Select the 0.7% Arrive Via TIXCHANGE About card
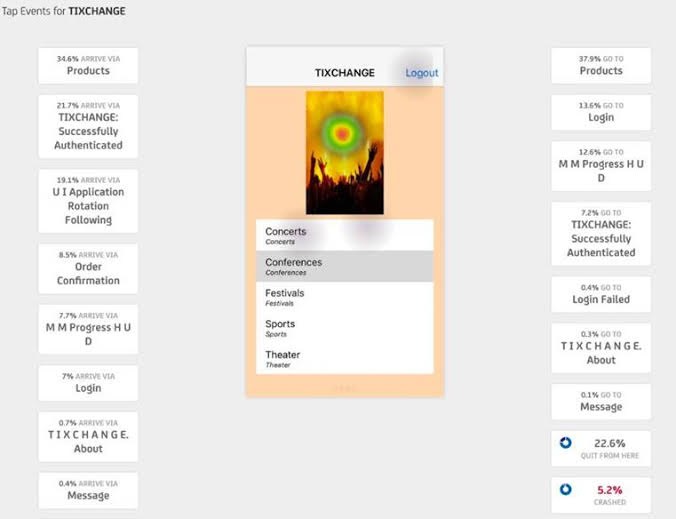Viewport: 676px width, 519px height. pos(88,437)
